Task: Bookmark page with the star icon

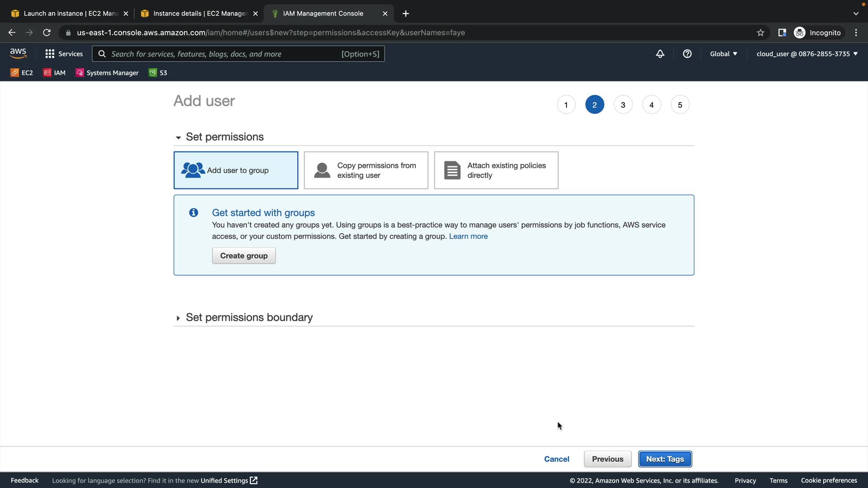Action: tap(760, 33)
